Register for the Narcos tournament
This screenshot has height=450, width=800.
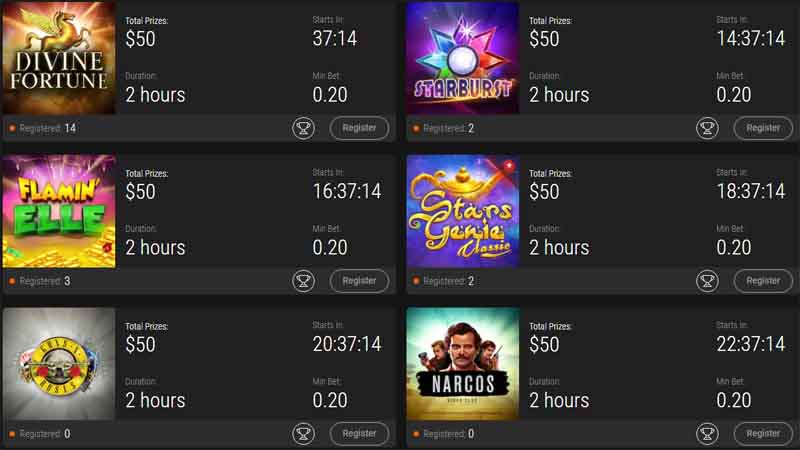coord(763,433)
